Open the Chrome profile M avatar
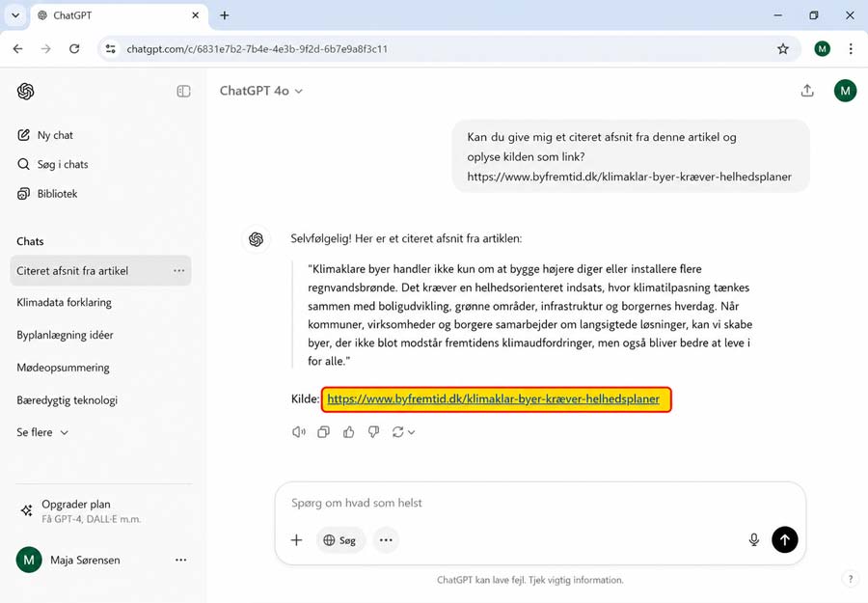 [x=822, y=49]
